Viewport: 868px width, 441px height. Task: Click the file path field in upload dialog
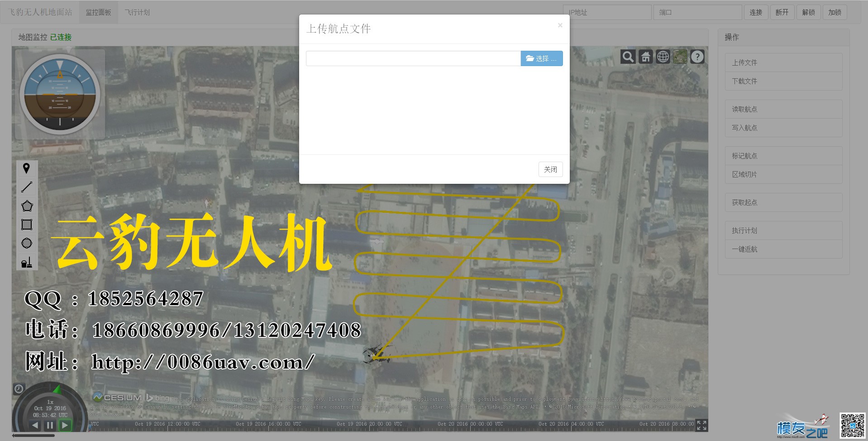[413, 58]
